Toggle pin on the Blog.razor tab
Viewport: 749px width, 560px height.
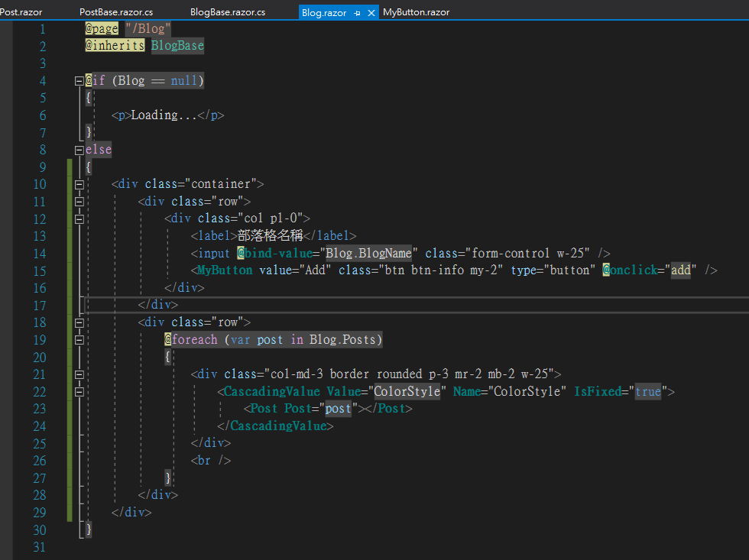point(357,13)
